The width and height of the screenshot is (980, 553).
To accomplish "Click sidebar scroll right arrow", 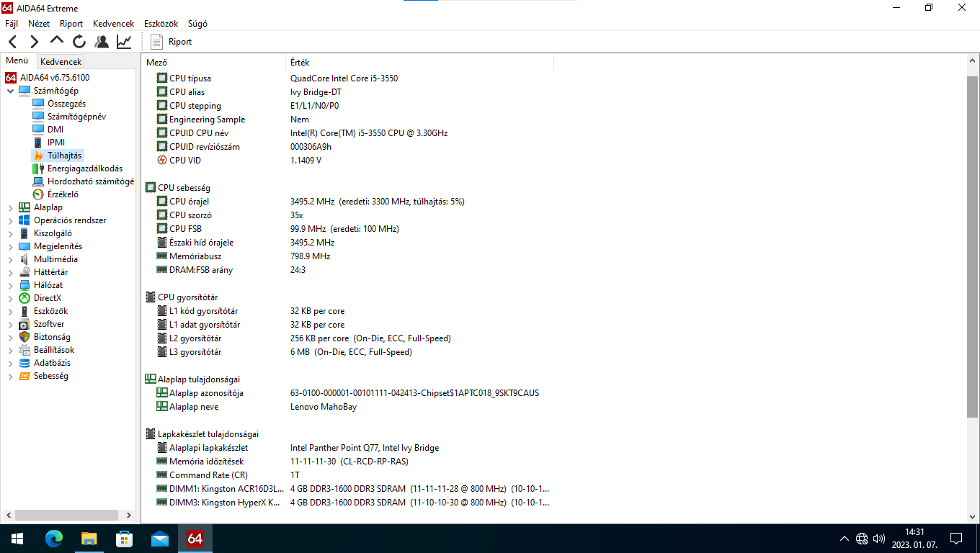I will 130,516.
